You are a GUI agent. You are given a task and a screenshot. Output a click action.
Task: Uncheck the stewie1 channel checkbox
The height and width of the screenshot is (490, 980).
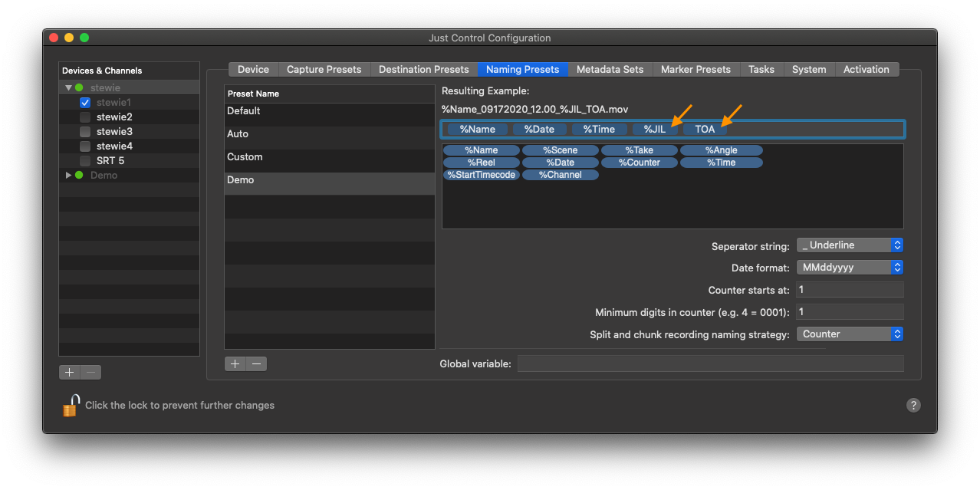85,102
